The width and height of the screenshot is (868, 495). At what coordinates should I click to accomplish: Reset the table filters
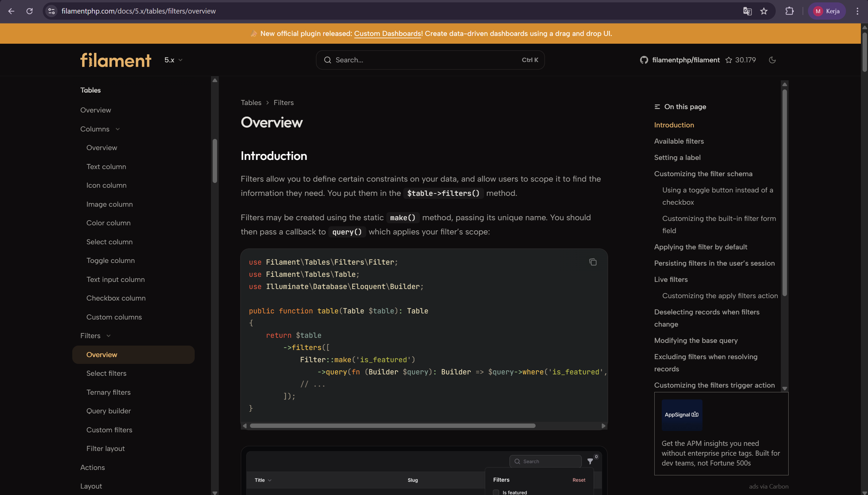pos(579,480)
